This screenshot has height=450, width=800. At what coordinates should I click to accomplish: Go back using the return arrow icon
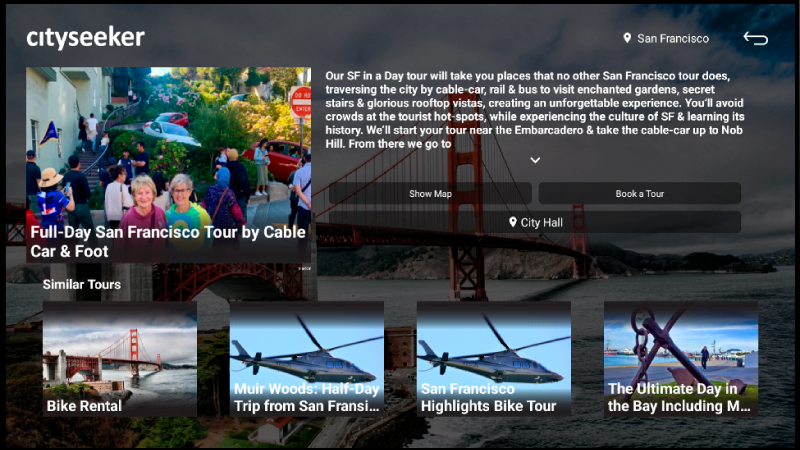click(756, 38)
